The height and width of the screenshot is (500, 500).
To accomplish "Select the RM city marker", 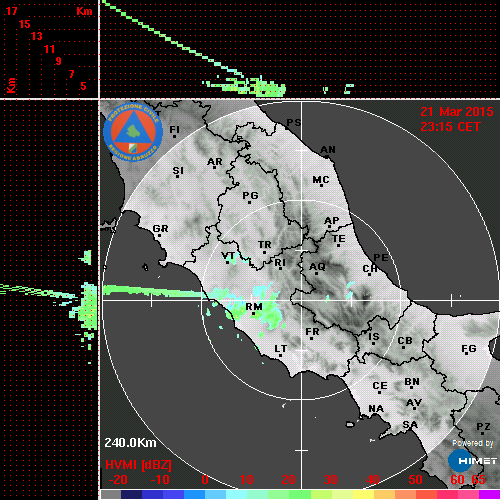I will 254,314.
